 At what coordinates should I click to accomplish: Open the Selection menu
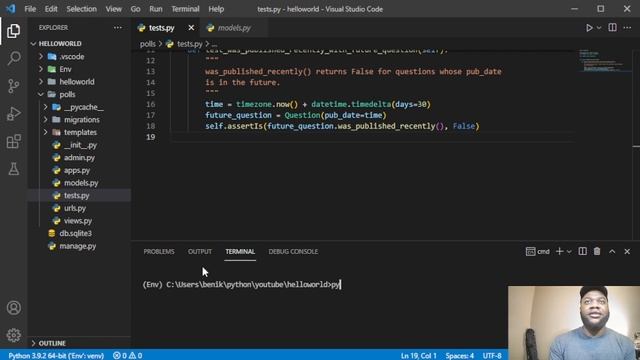pos(81,9)
